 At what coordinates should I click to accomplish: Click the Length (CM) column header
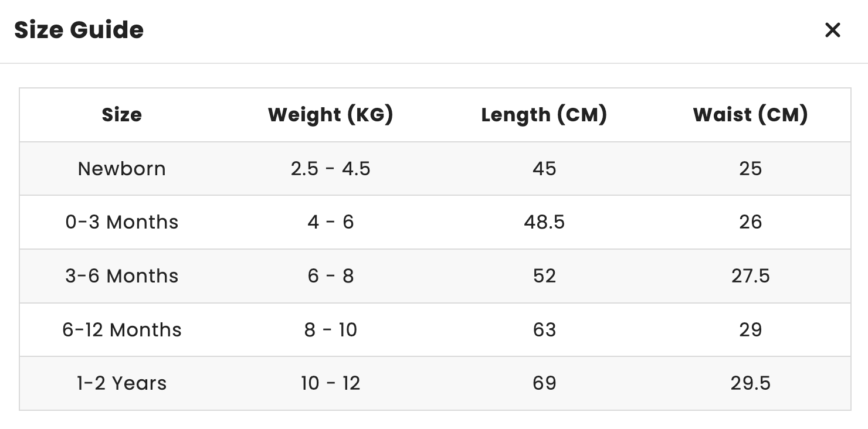(x=544, y=115)
